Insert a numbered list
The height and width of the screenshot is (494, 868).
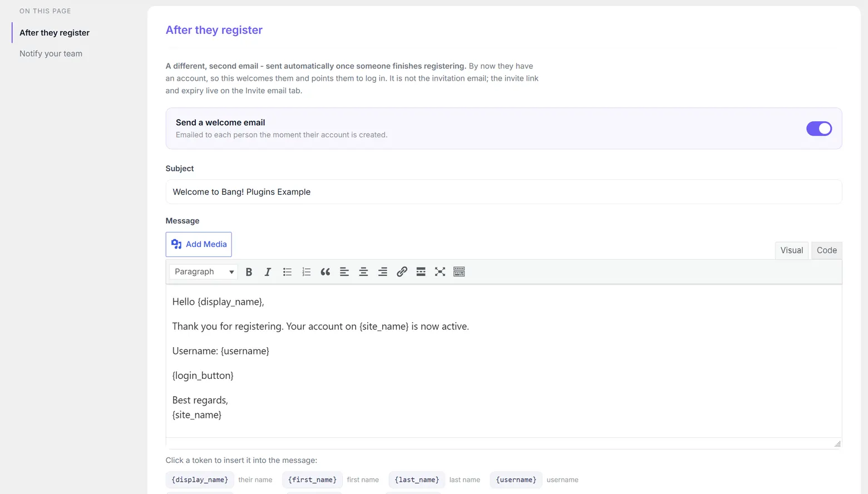(x=306, y=272)
